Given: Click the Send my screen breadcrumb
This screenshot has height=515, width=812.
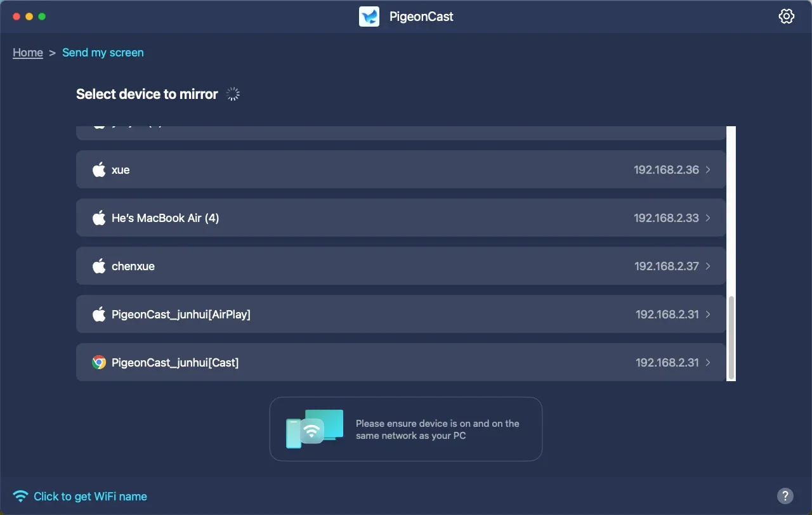Looking at the screenshot, I should coord(103,53).
